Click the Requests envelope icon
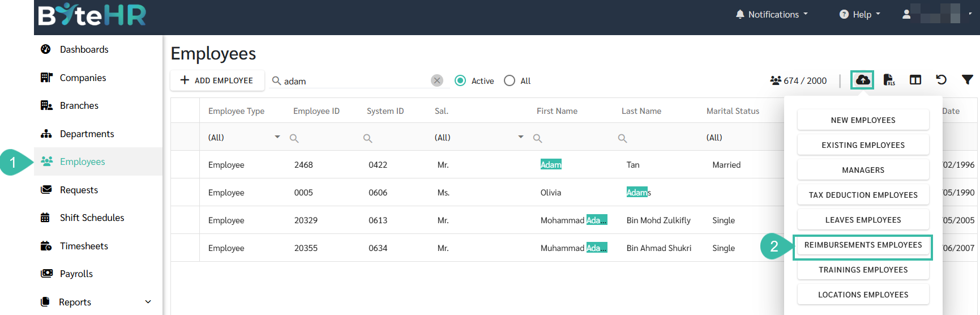This screenshot has width=980, height=315. [x=46, y=189]
